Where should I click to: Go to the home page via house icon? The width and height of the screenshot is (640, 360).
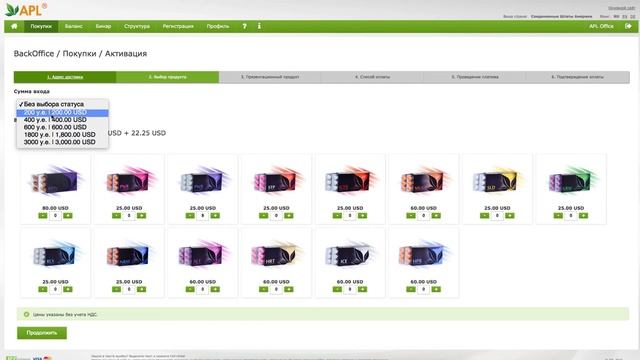coord(14,26)
